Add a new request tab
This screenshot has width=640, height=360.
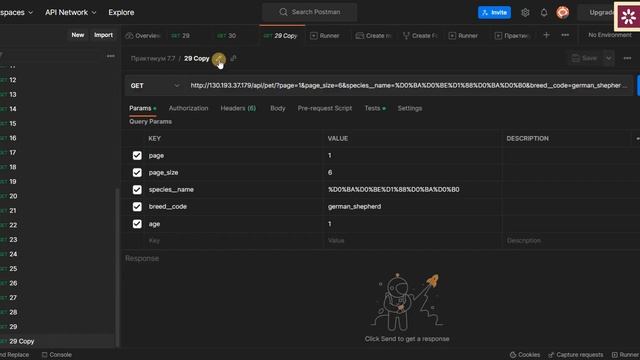546,36
